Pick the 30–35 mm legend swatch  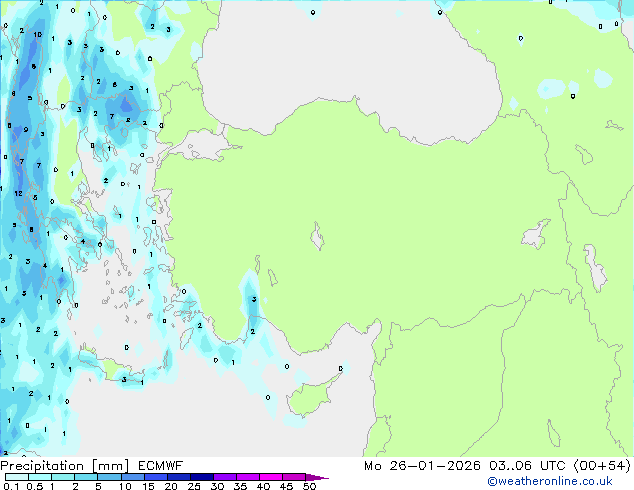click(224, 477)
